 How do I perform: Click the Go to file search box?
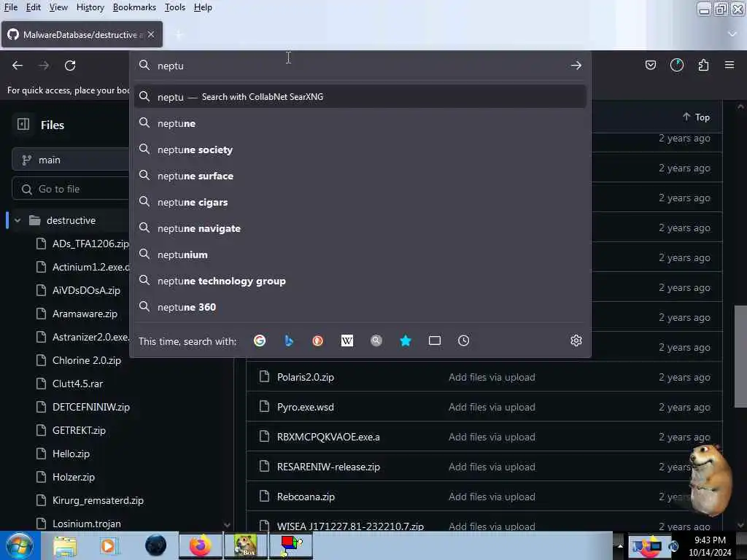71,189
